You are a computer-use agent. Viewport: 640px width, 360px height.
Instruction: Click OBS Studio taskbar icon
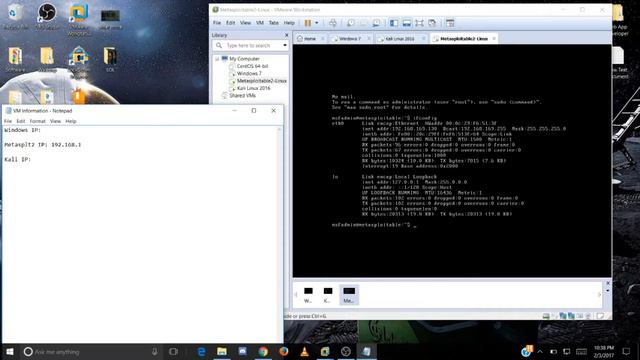point(346,351)
